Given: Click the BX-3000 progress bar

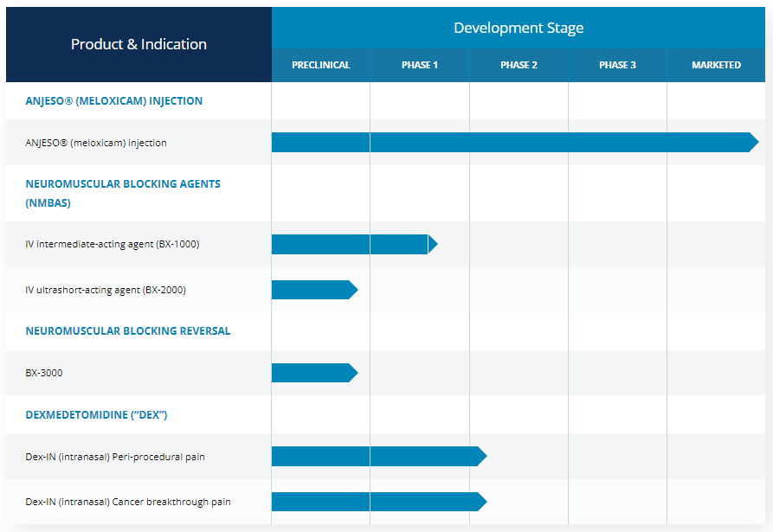Looking at the screenshot, I should click(x=313, y=373).
